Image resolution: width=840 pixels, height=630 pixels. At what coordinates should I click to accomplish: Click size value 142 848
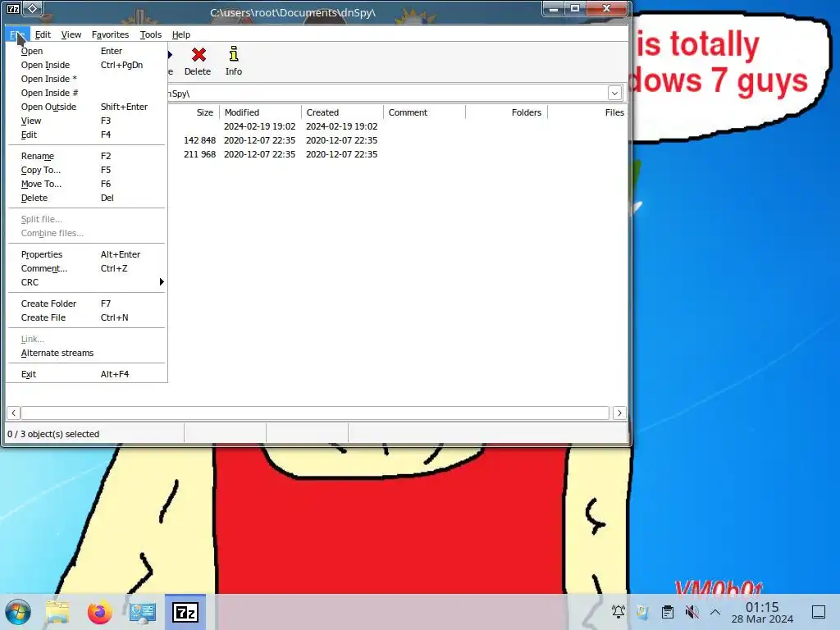(x=199, y=140)
